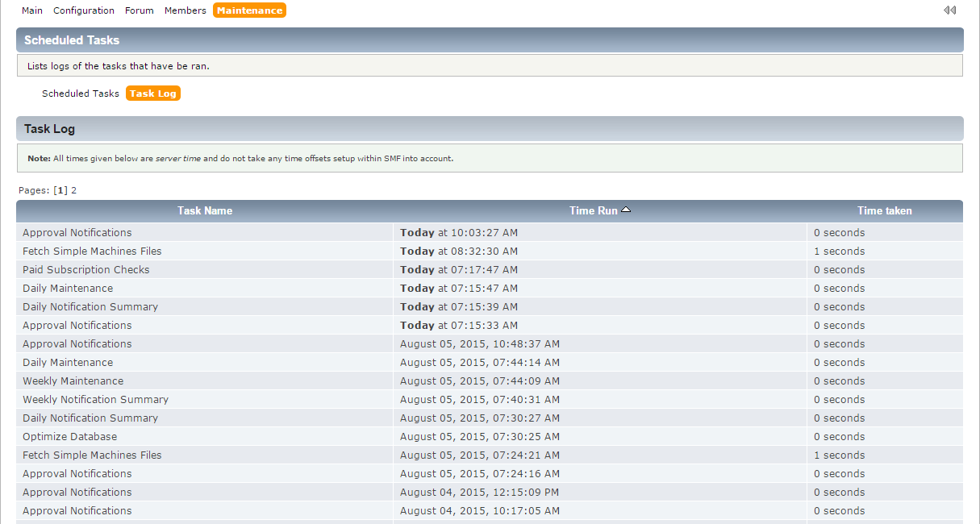This screenshot has width=980, height=524.
Task: Click Approval Notifications at Today 10:03:27 AM
Action: click(x=77, y=232)
